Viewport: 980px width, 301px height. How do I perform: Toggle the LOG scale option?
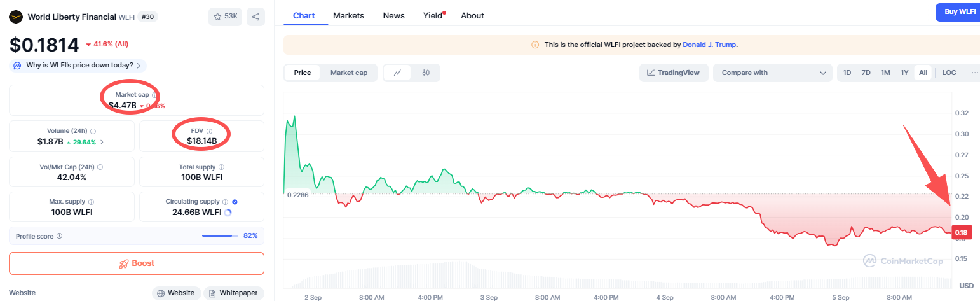click(x=949, y=73)
